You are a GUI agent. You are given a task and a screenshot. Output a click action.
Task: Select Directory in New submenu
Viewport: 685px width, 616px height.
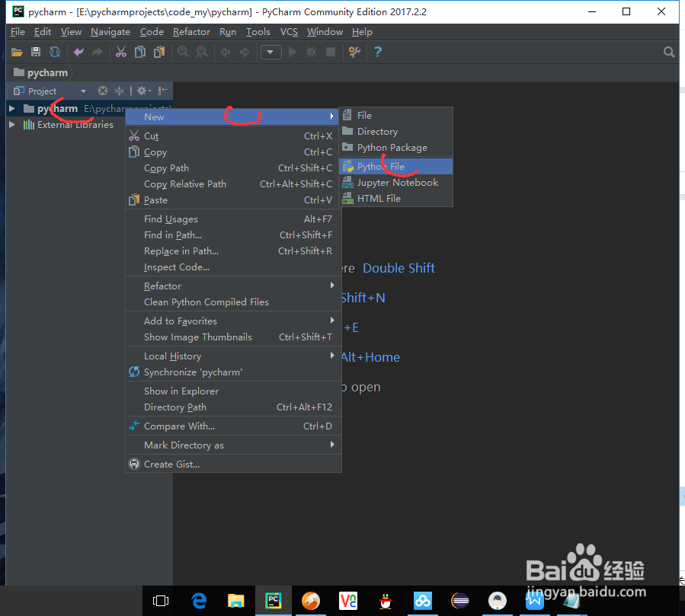[x=395, y=132]
